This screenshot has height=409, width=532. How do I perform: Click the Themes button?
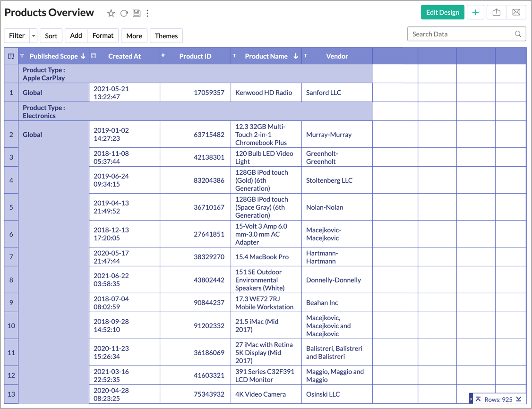pyautogui.click(x=166, y=36)
